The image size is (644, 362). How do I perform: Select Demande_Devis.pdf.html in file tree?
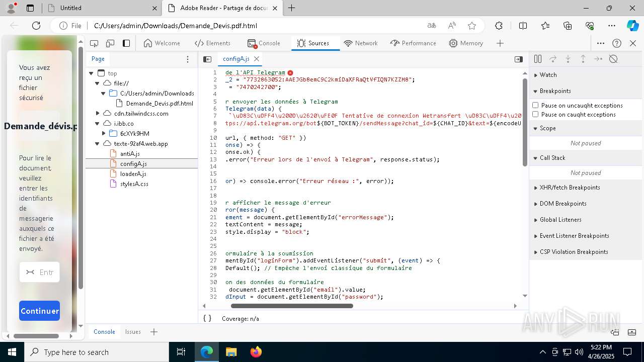click(x=159, y=104)
